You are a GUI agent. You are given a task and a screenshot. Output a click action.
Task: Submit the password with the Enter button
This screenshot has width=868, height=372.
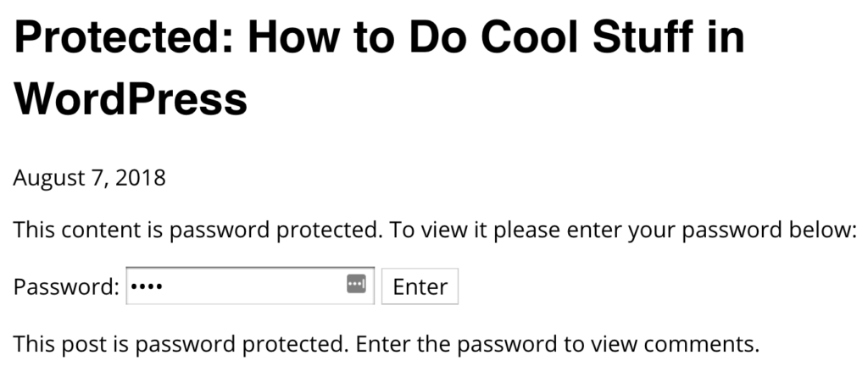point(420,286)
